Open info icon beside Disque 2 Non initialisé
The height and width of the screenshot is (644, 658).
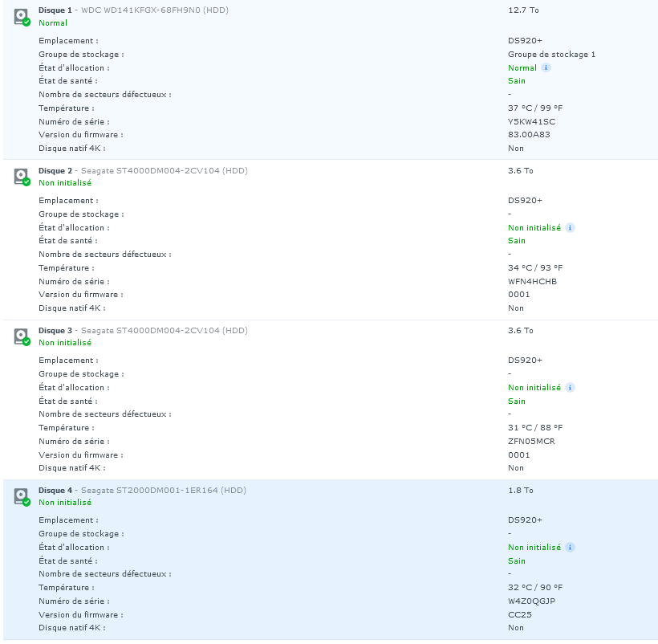570,227
